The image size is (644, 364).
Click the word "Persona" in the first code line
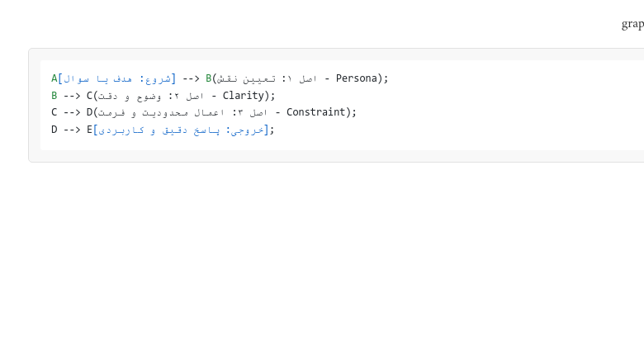pos(357,78)
